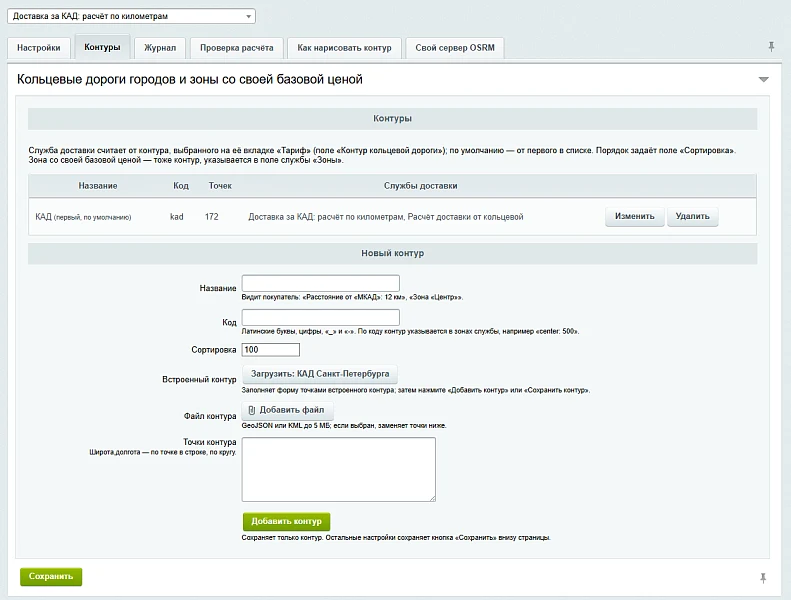Collapse the Кольцевые дороги городов section arrow
The image size is (791, 600).
click(764, 79)
